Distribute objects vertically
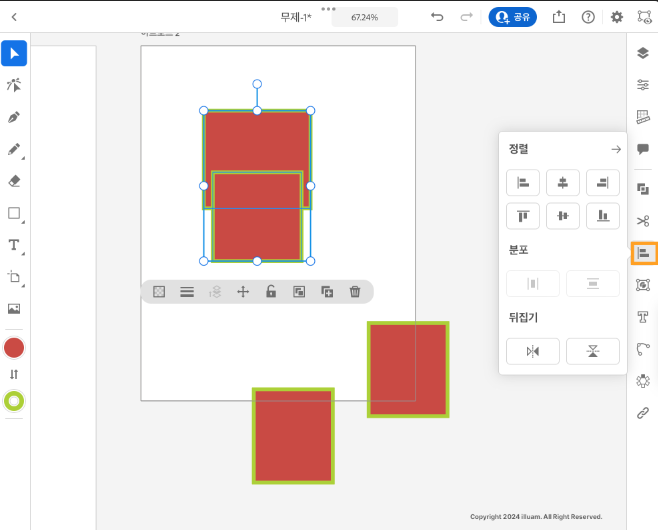Screen dimensions: 658x530 pyautogui.click(x=593, y=284)
